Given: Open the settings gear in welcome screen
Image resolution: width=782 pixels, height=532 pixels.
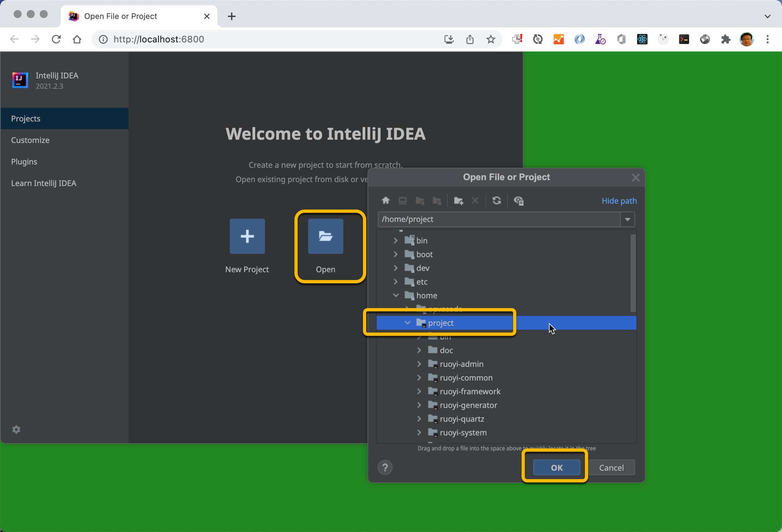Looking at the screenshot, I should click(16, 430).
